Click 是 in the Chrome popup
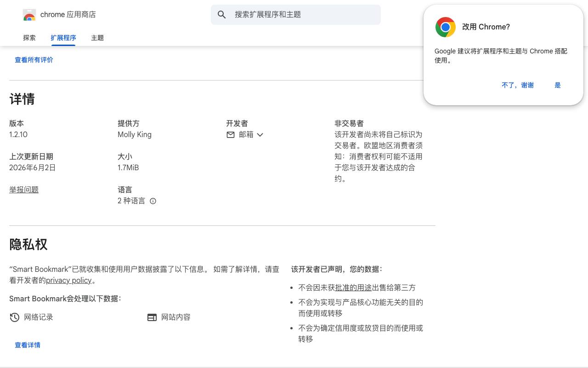588x368 pixels. pyautogui.click(x=558, y=85)
